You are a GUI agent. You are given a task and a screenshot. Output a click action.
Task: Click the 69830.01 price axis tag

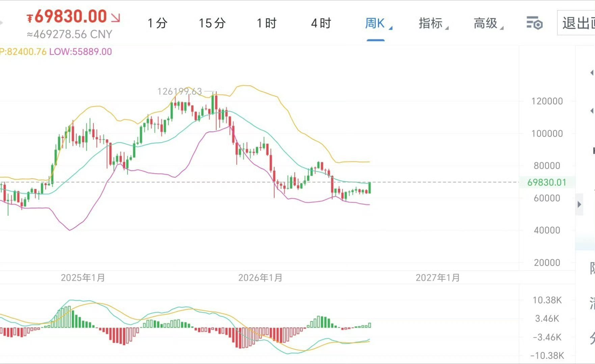[547, 182]
